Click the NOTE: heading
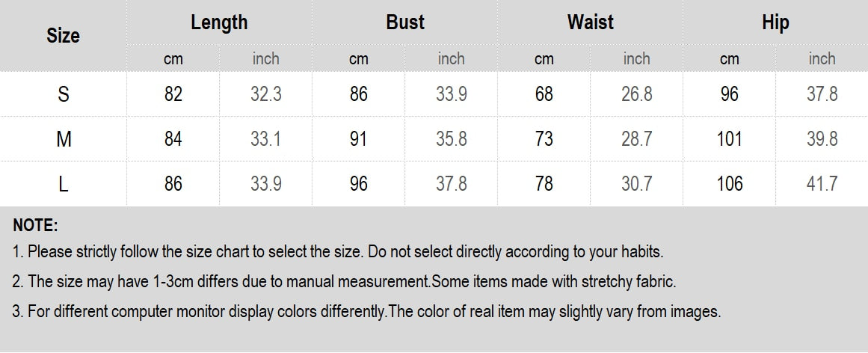 click(x=35, y=226)
